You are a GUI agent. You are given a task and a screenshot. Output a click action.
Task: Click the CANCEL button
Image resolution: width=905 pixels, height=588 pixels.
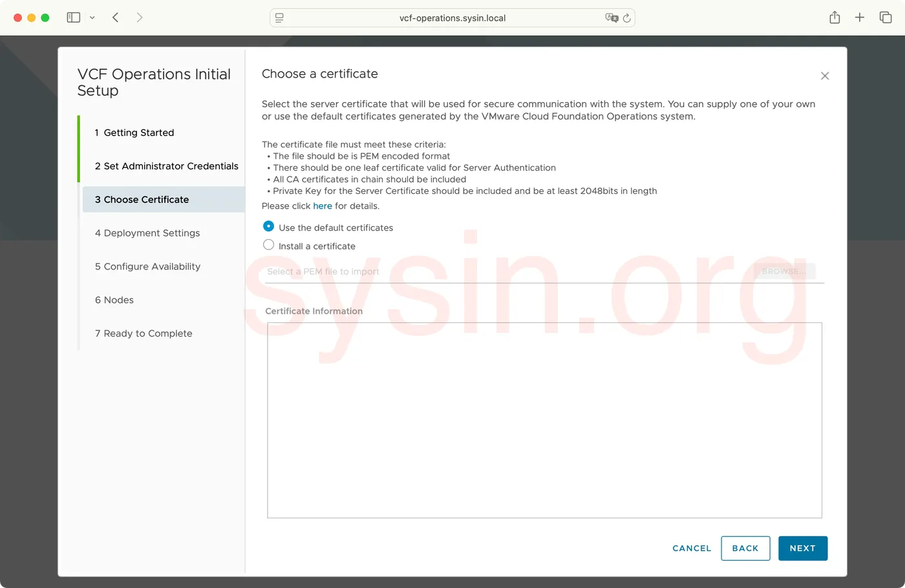coord(692,549)
